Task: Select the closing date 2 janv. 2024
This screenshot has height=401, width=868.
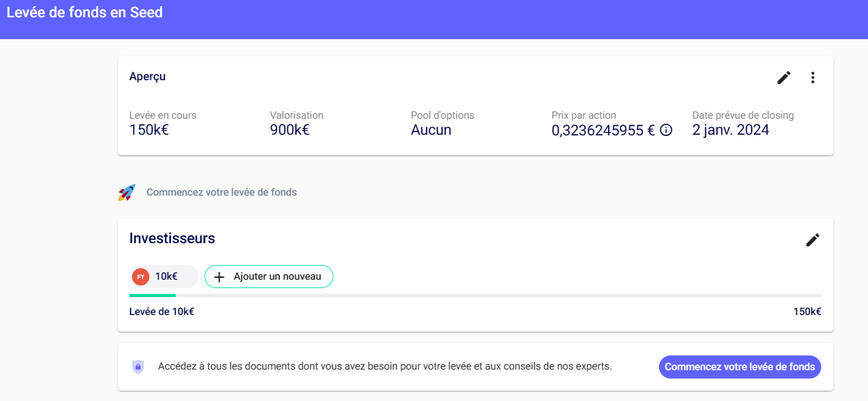Action: (x=730, y=130)
